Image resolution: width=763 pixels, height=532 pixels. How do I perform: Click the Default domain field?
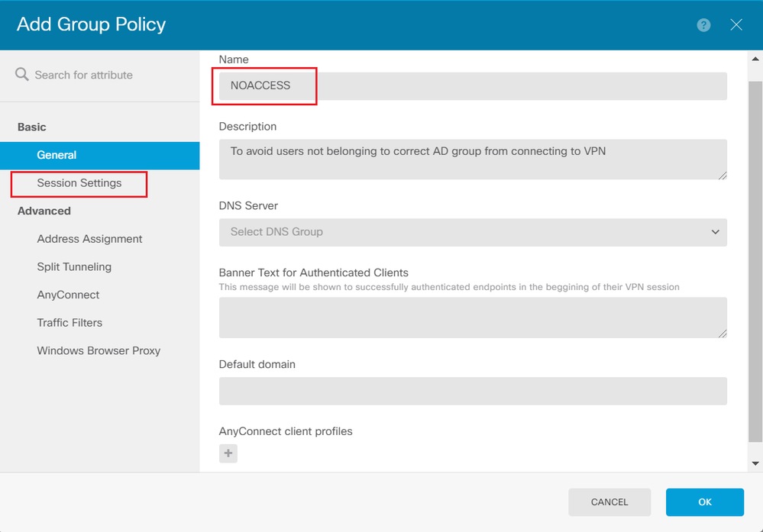pos(472,391)
